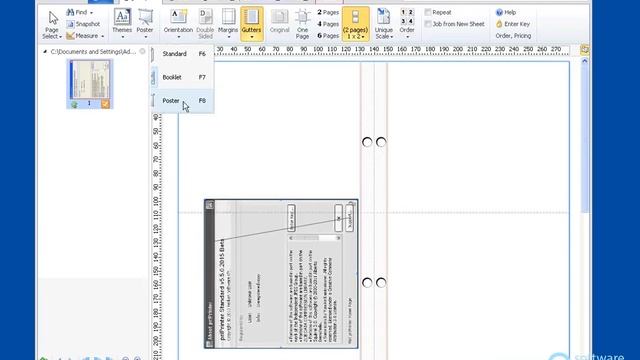This screenshot has height=360, width=640.
Task: Click the Margins page icon
Action: click(x=228, y=17)
